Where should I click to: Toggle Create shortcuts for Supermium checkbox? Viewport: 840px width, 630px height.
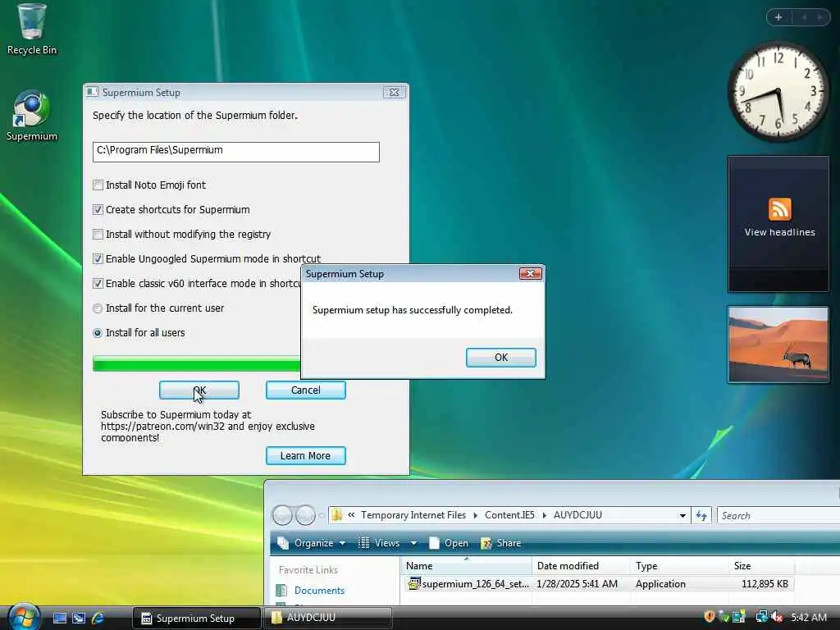point(98,209)
